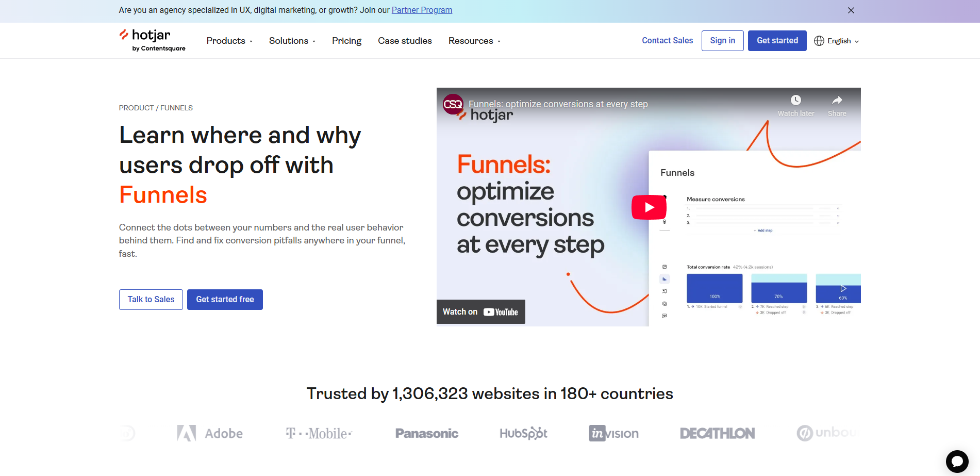Click the T-Mobile logo

coord(319,433)
